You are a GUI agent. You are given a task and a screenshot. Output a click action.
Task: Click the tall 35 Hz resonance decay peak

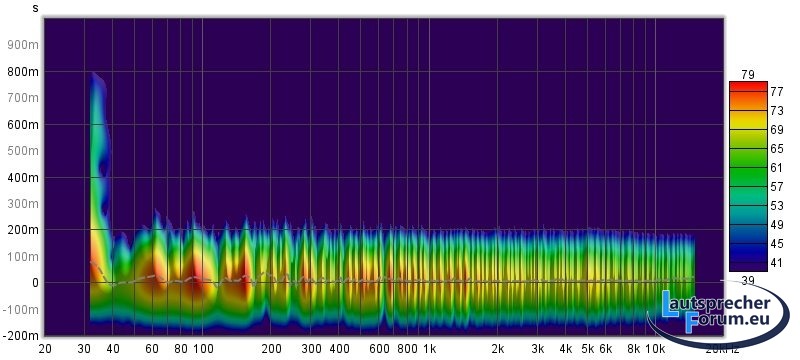98,153
